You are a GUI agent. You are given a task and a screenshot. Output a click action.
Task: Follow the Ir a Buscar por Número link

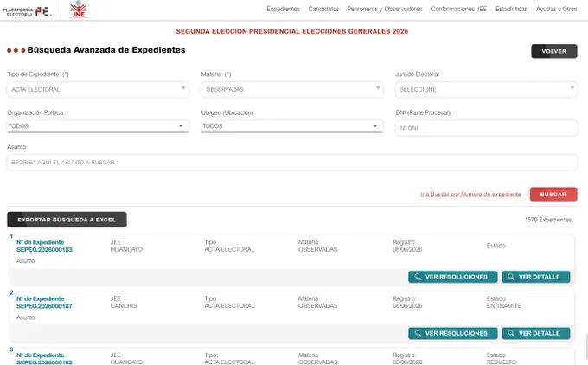[470, 194]
